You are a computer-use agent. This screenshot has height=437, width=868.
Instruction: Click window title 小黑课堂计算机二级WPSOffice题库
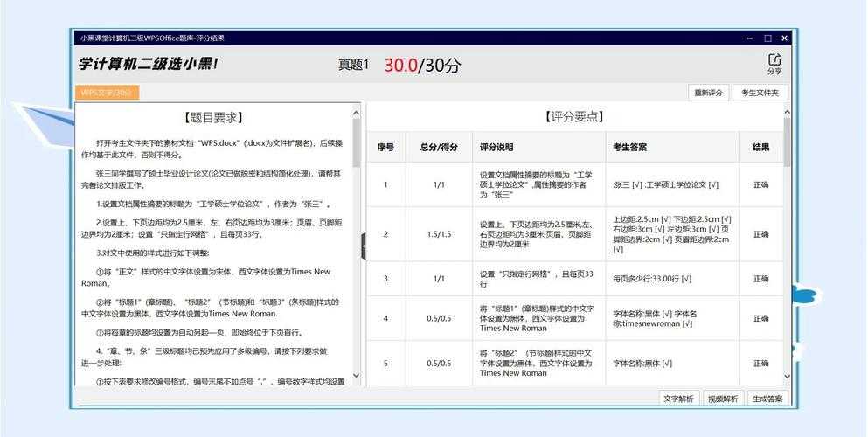coord(152,38)
